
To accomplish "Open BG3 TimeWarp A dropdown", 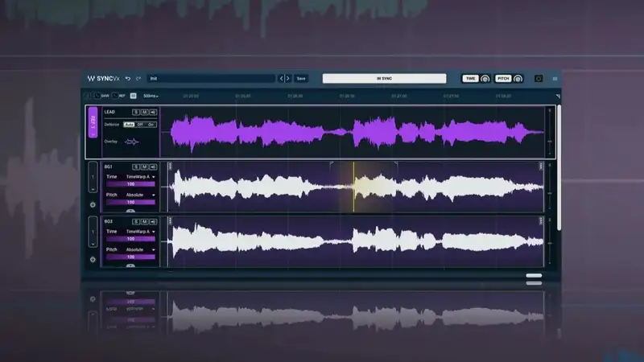I will [140, 232].
